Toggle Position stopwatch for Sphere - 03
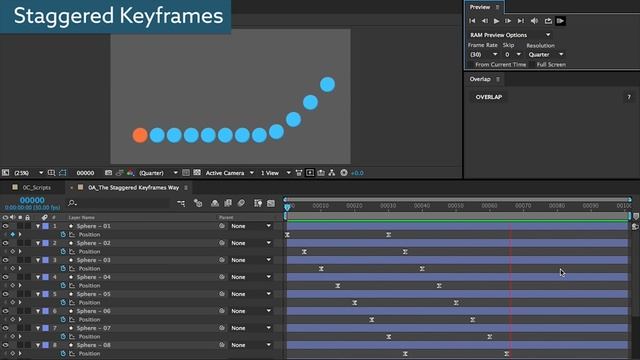This screenshot has height=360, width=640. tap(63, 269)
